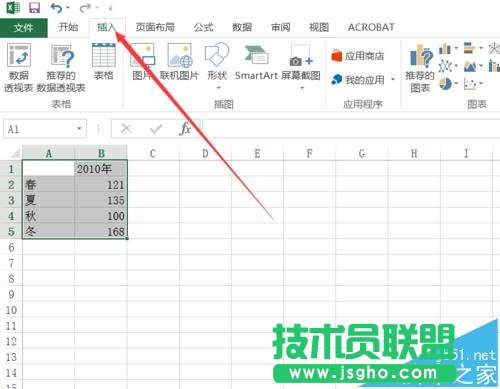This screenshot has width=500, height=389.
Task: Open the ACROBAT tab
Action: click(x=371, y=27)
